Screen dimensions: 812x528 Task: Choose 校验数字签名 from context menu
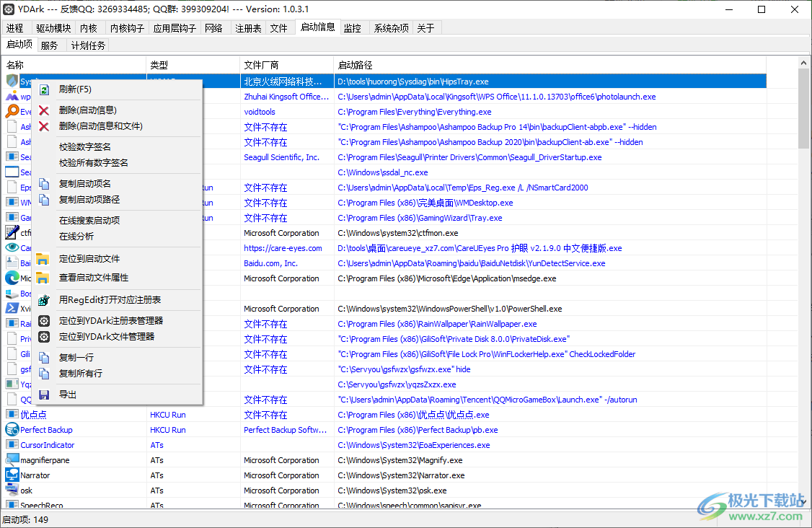(x=85, y=147)
